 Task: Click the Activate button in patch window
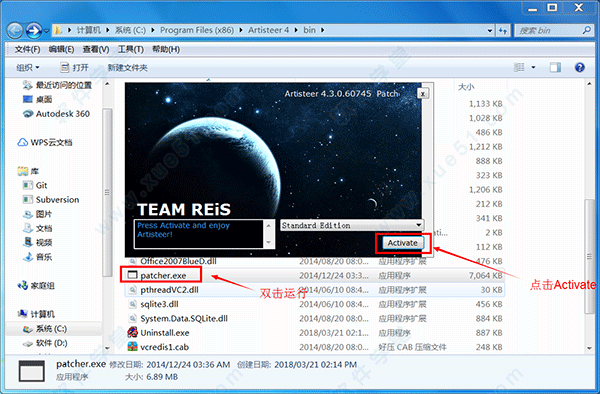pyautogui.click(x=403, y=243)
